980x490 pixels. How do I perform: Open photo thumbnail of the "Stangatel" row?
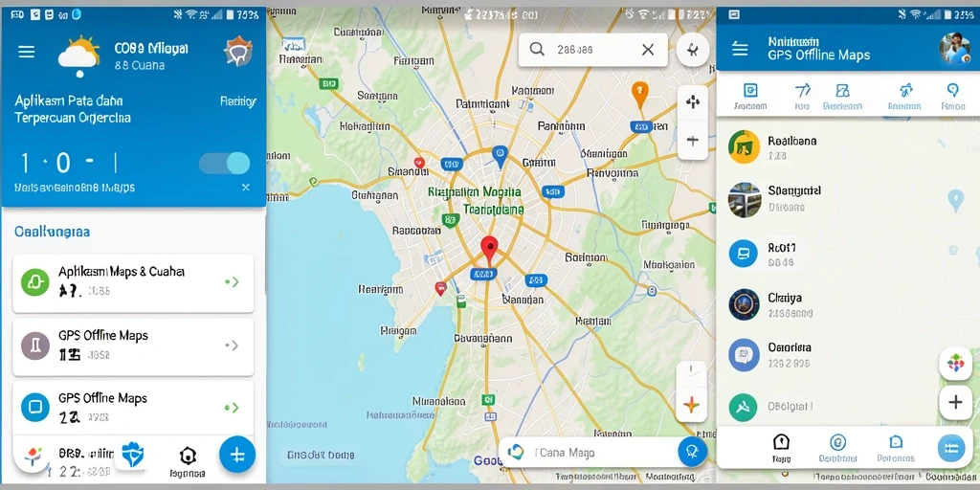click(x=745, y=199)
